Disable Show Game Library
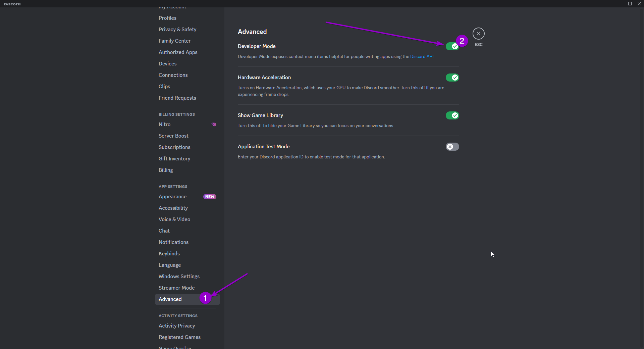This screenshot has width=644, height=349. tap(452, 115)
